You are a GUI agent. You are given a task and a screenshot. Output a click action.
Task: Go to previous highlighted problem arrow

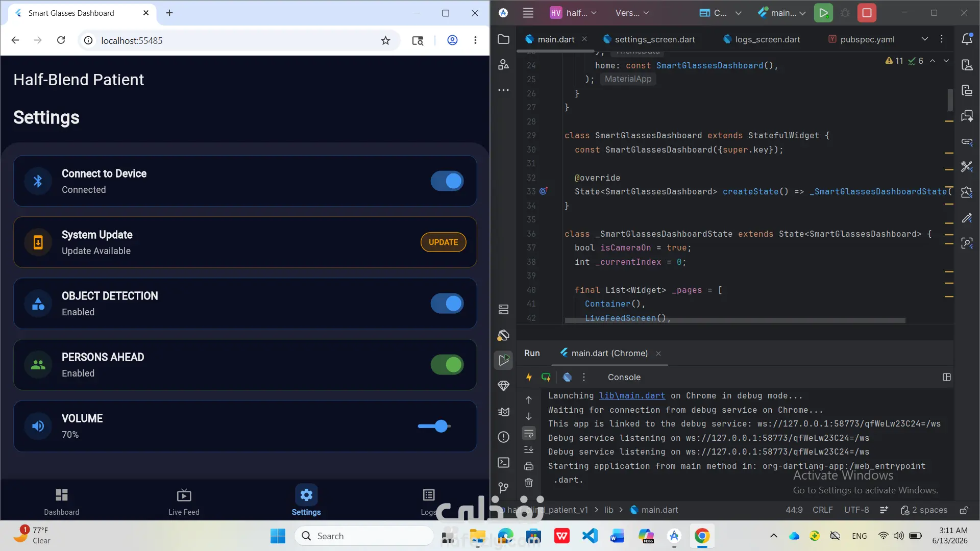(x=933, y=61)
